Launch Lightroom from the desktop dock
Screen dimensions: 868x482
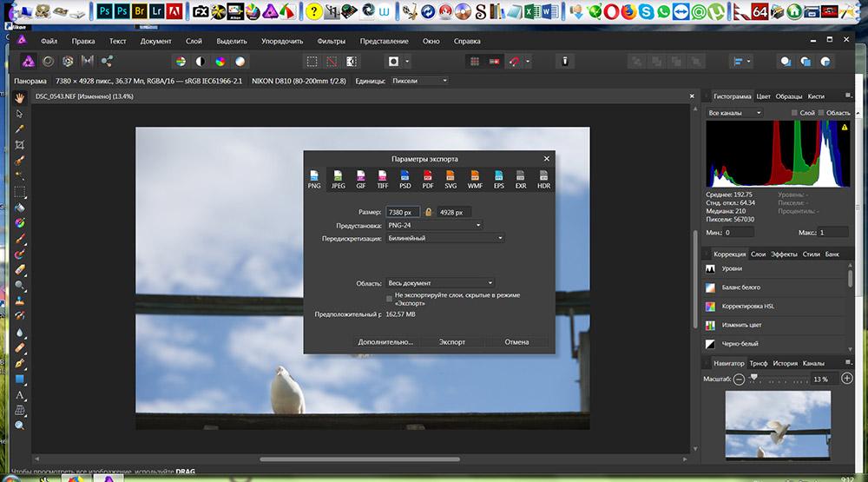tap(156, 10)
